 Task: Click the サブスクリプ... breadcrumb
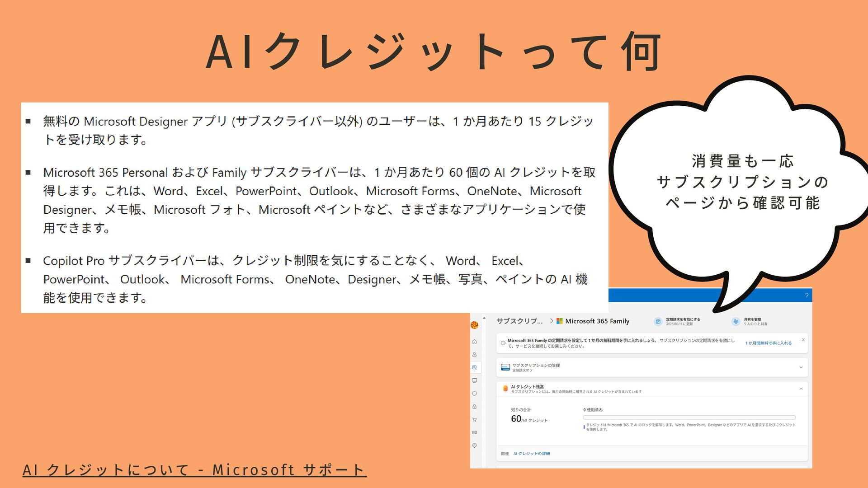point(519,321)
